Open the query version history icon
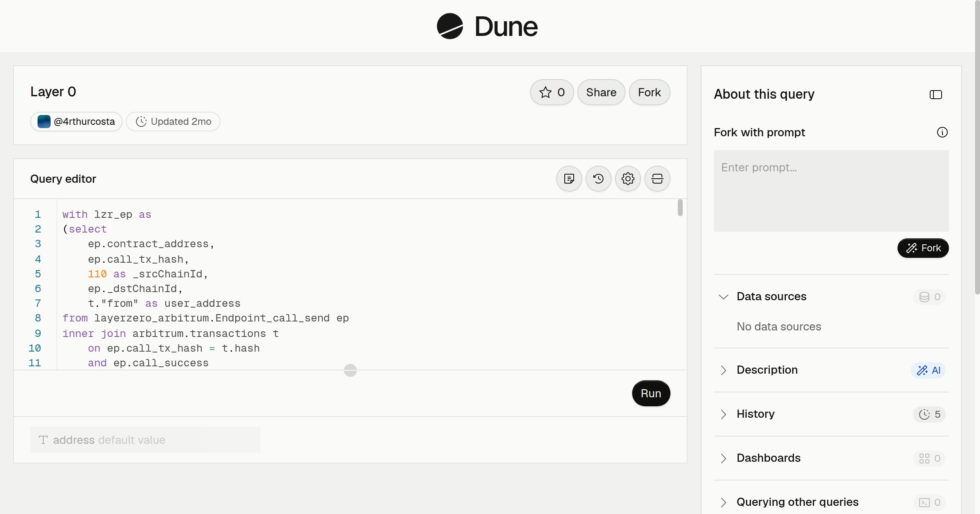This screenshot has width=980, height=514. 598,179
